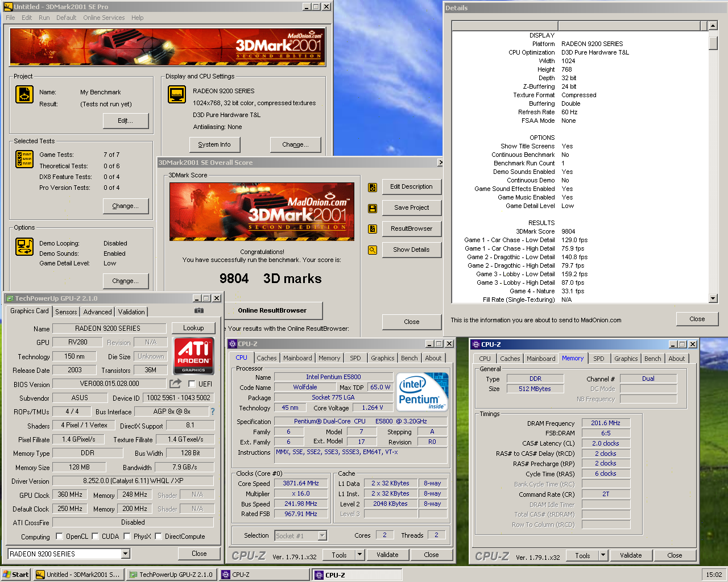
Task: Click Change button in Selected Tests panel
Action: [x=126, y=206]
